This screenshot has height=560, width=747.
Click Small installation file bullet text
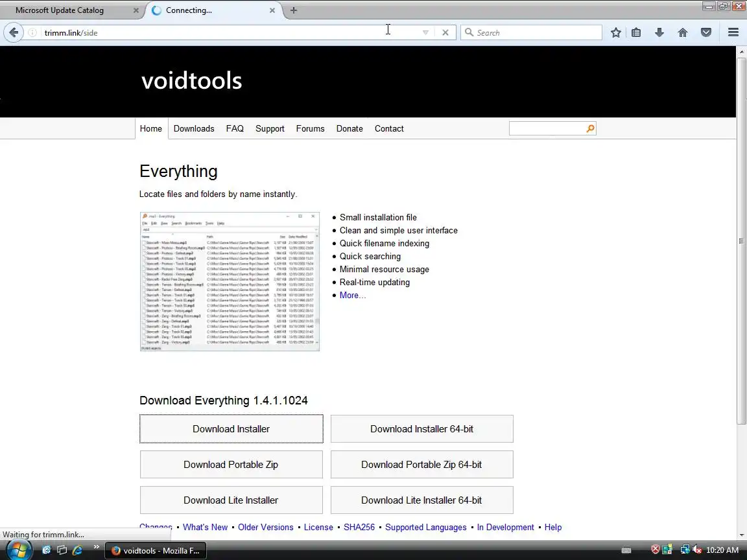coord(378,218)
